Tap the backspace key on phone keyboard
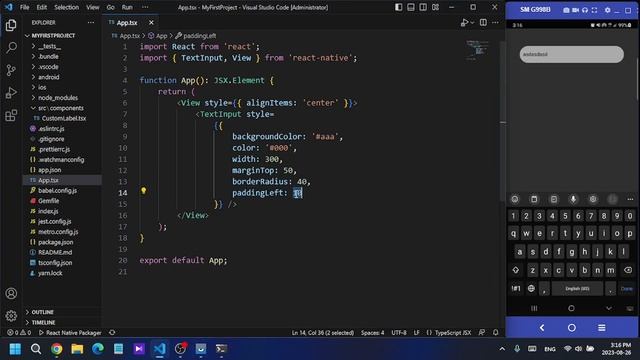 (x=628, y=270)
